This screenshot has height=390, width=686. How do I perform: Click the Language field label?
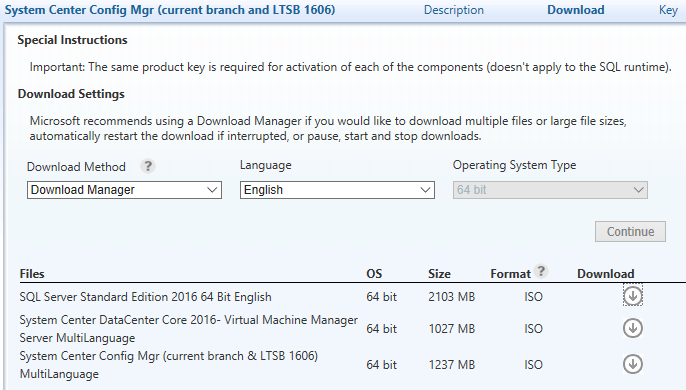pos(266,165)
